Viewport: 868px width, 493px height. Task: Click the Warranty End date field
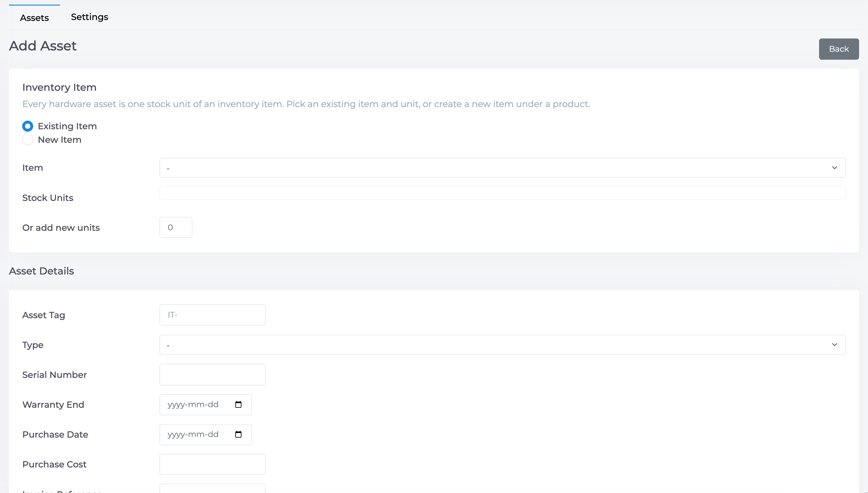pos(205,404)
